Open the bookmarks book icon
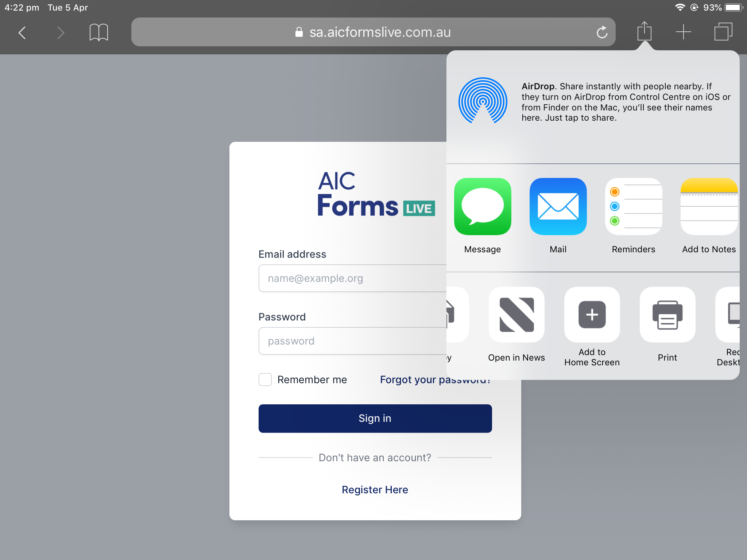 pos(98,32)
